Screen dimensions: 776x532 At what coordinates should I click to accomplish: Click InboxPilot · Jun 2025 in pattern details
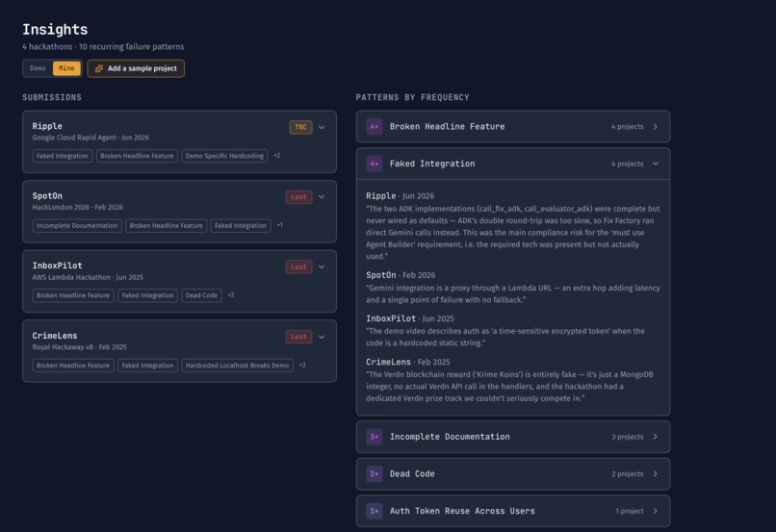click(410, 318)
